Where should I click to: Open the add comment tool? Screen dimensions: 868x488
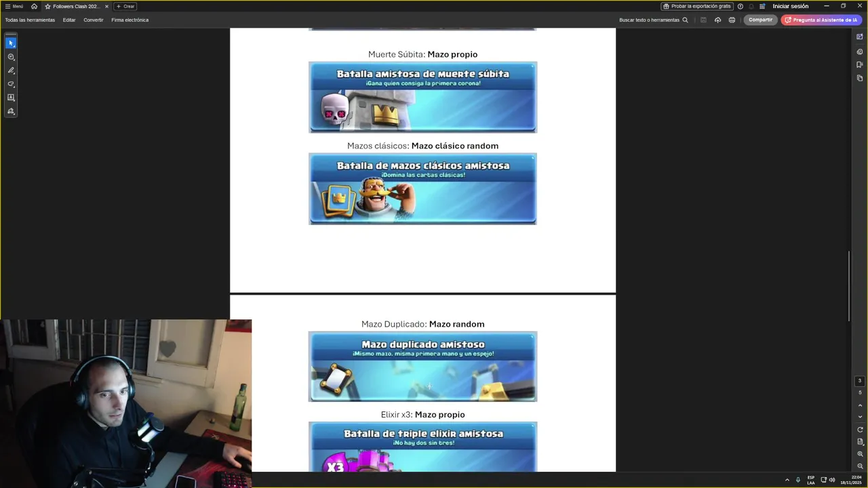pyautogui.click(x=11, y=57)
